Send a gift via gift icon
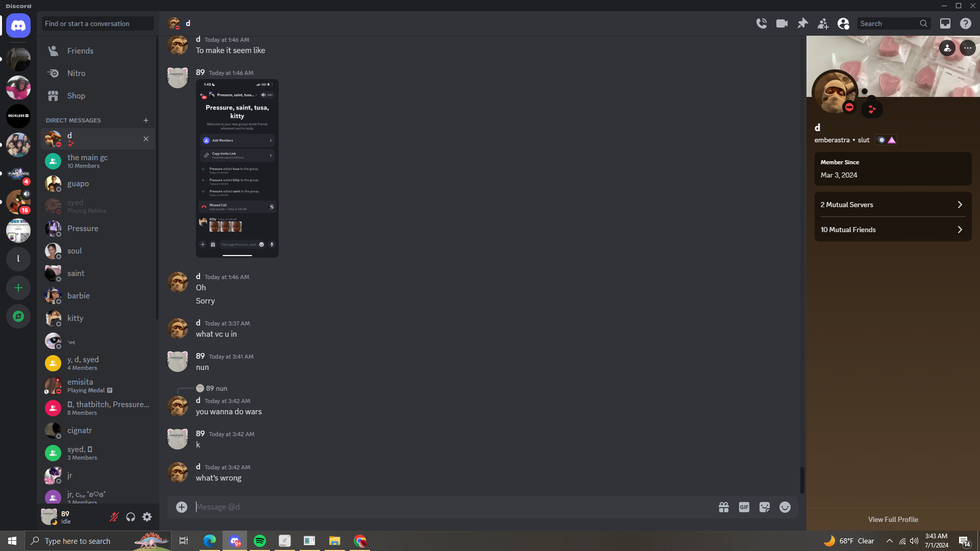 (x=724, y=507)
